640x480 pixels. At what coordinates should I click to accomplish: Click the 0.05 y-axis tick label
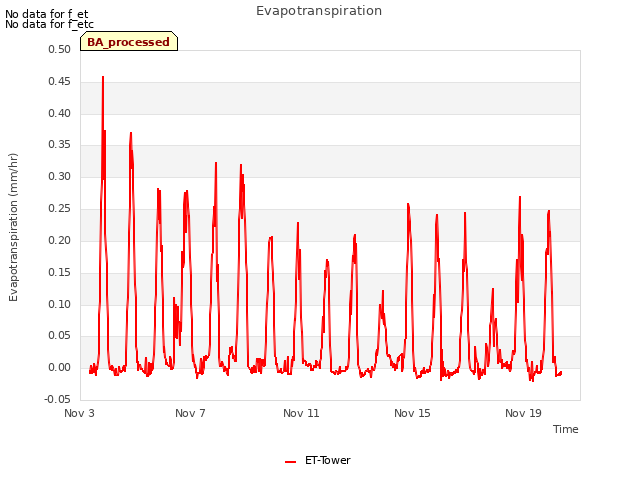pos(60,336)
